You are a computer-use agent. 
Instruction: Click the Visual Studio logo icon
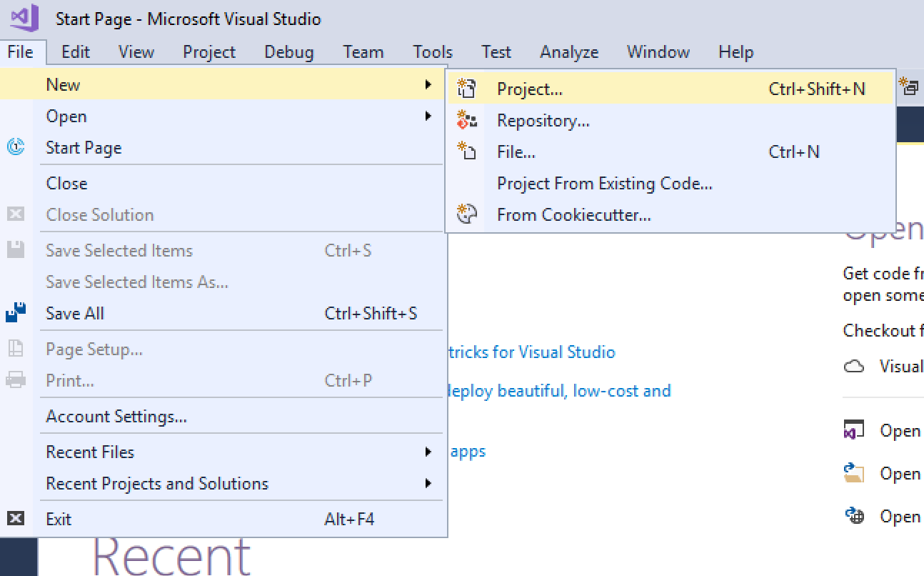coord(24,18)
